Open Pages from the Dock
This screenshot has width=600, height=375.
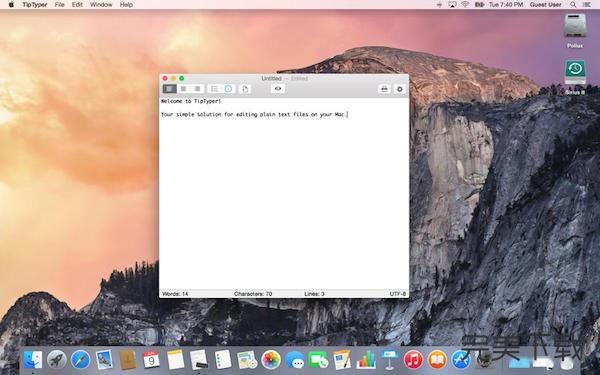click(x=342, y=360)
